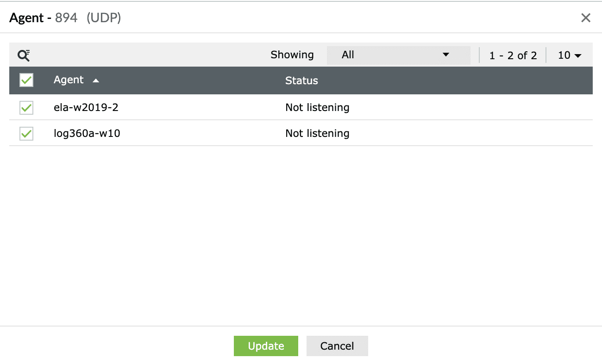Open the Showing 'All' filter dropdown
This screenshot has height=364, width=602.
pyautogui.click(x=398, y=55)
